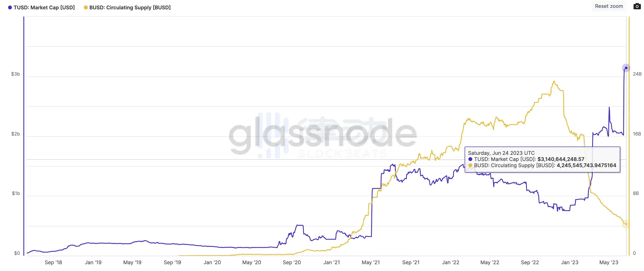Click the purple dot inside the tooltip

point(470,159)
